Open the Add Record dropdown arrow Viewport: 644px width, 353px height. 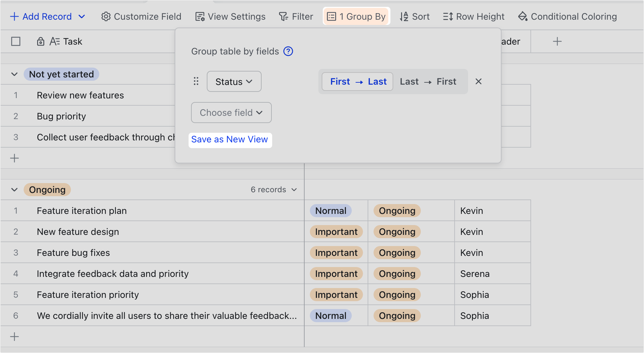pyautogui.click(x=82, y=16)
